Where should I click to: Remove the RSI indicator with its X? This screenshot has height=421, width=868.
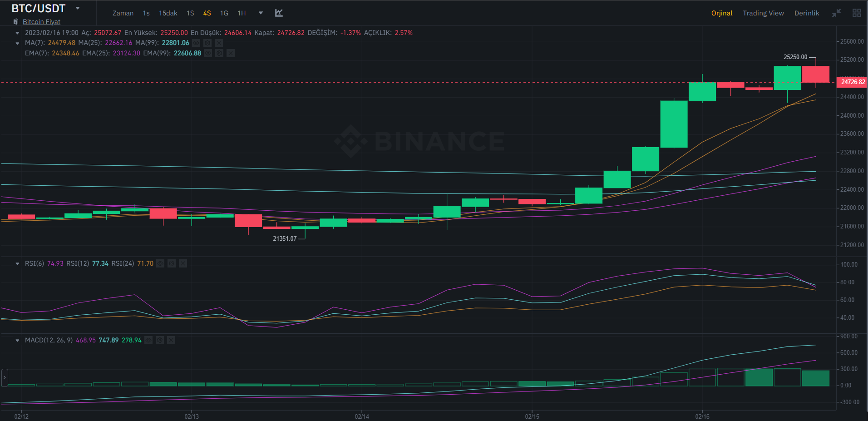point(183,263)
